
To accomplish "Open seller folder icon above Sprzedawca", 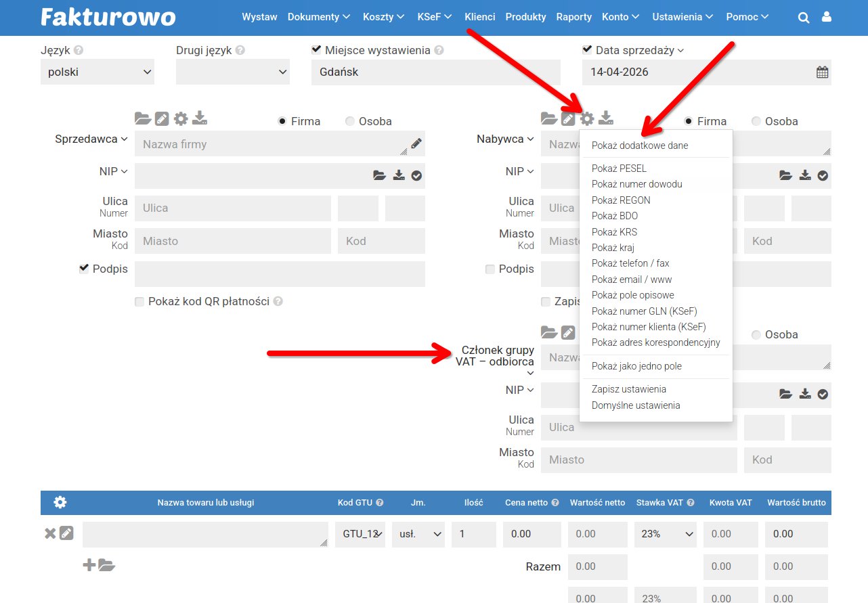I will (x=142, y=118).
